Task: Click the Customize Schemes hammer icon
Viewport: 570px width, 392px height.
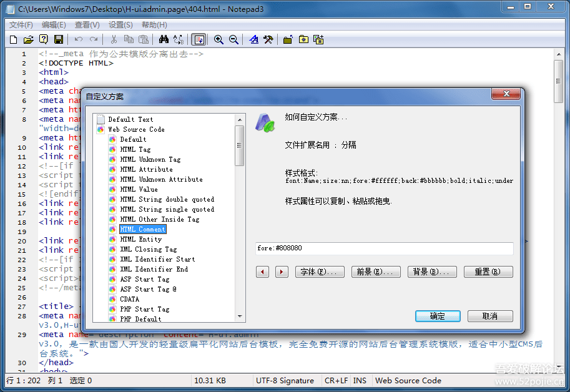Action: click(268, 39)
